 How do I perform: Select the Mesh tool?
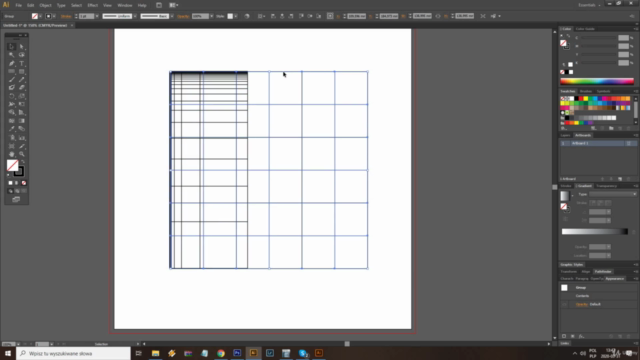point(11,121)
